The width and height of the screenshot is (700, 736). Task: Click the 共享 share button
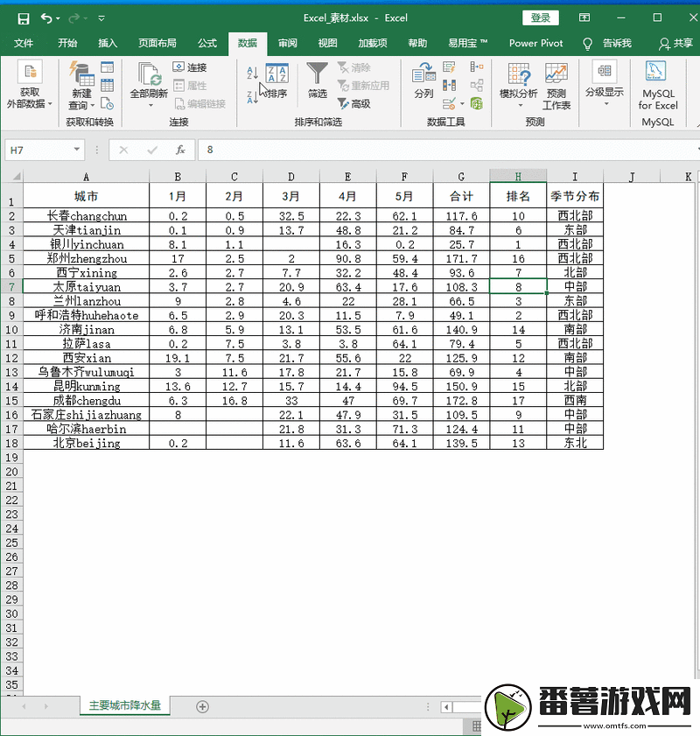pyautogui.click(x=680, y=43)
